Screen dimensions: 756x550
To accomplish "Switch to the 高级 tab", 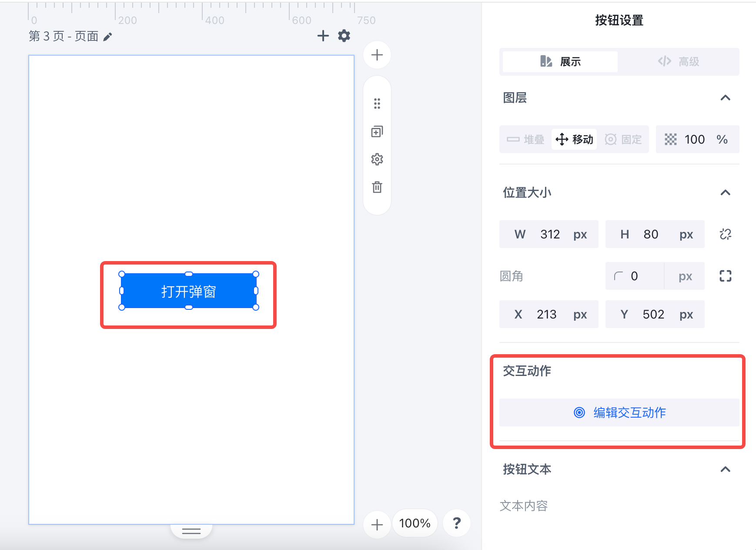I will tap(679, 62).
